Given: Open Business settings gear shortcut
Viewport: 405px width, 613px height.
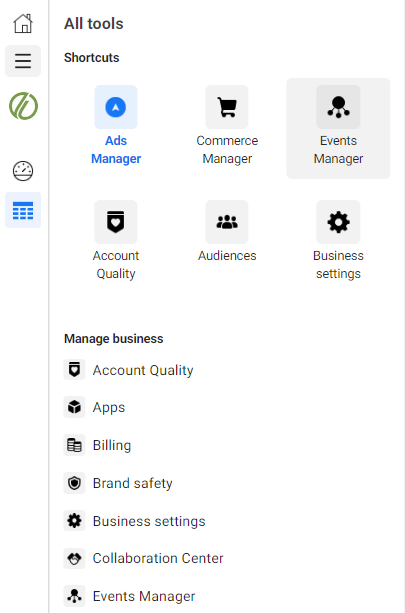Looking at the screenshot, I should (339, 240).
